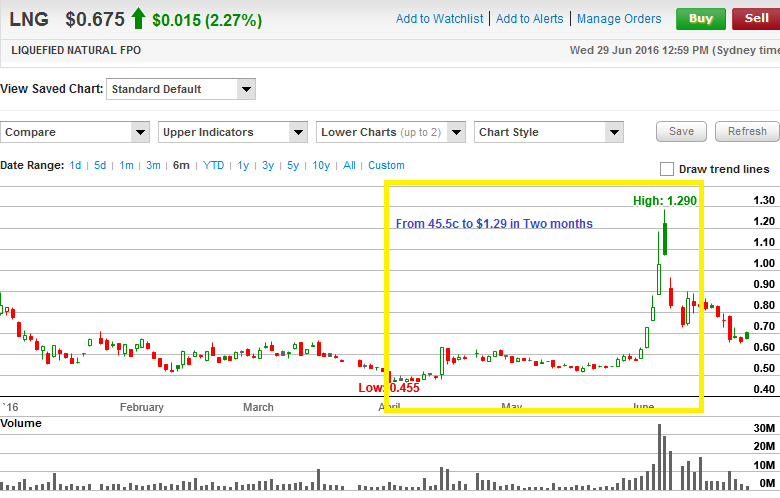
Task: Click the LNG ticker symbol
Action: 29,19
